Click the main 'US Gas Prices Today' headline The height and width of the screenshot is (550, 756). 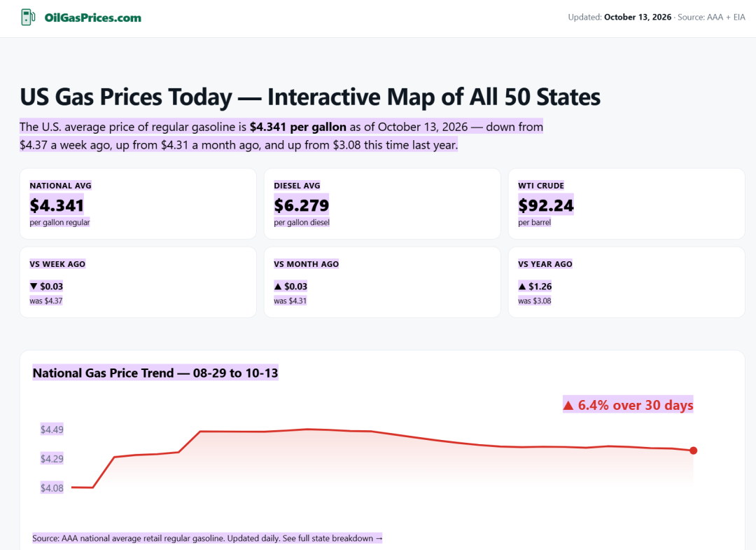click(x=310, y=97)
